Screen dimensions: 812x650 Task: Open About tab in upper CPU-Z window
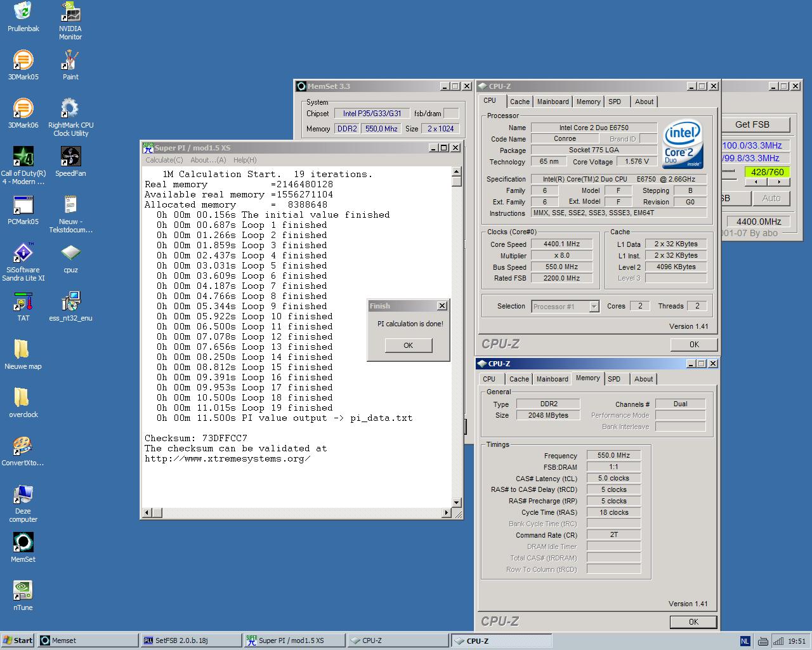point(644,102)
